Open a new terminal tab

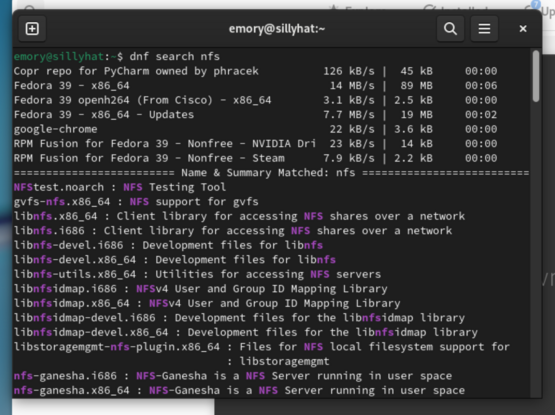32,29
